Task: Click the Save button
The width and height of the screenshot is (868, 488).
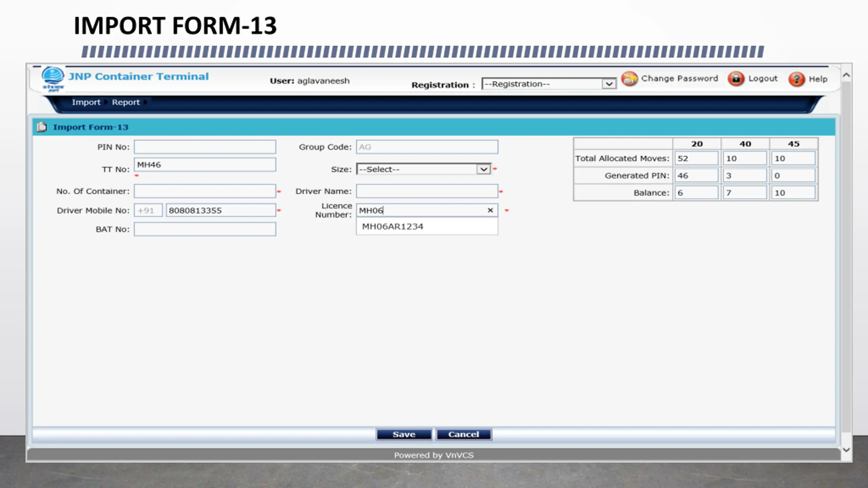Action: coord(404,434)
